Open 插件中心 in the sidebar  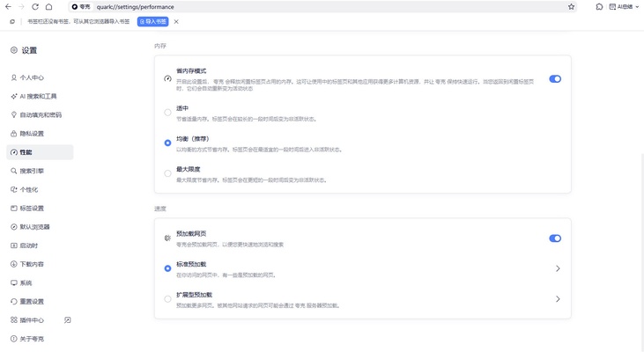pyautogui.click(x=32, y=320)
